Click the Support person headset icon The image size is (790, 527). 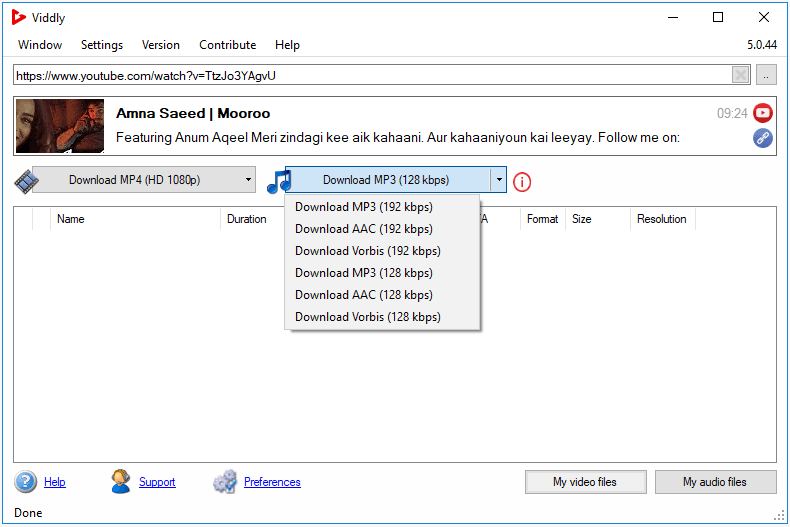121,481
